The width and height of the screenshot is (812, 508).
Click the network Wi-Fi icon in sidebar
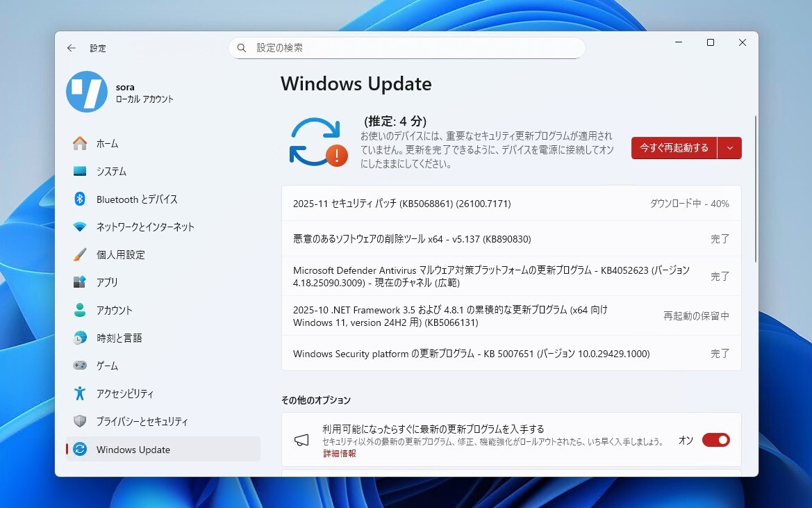[80, 227]
